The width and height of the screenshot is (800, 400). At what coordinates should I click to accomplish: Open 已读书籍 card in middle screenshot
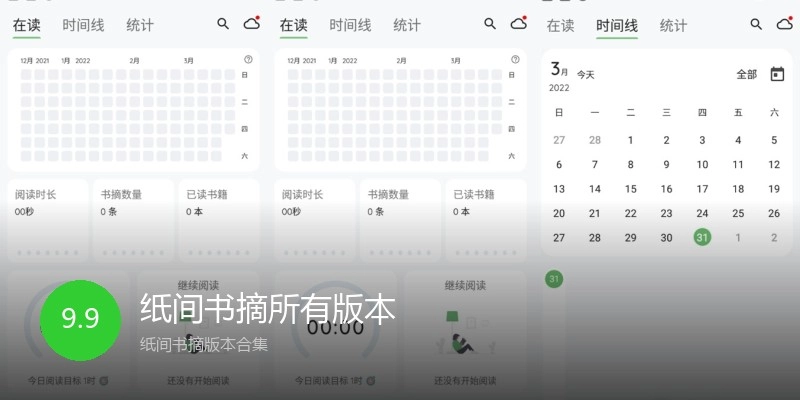[486, 220]
